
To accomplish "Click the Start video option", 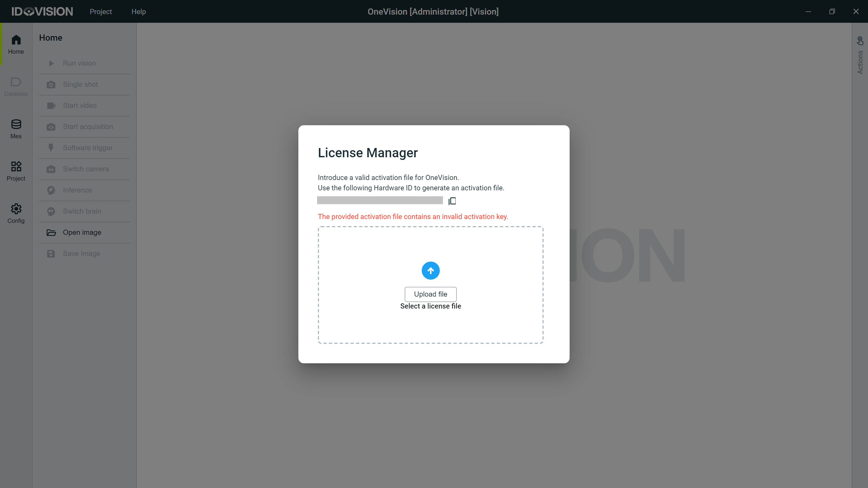I will [79, 105].
